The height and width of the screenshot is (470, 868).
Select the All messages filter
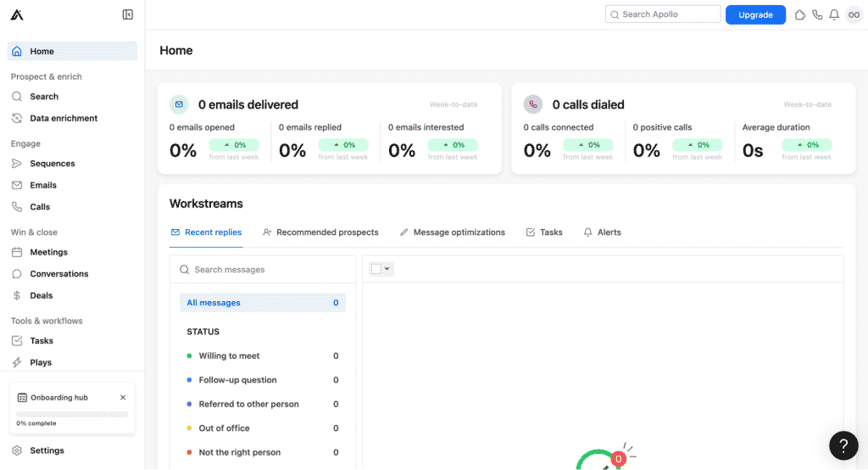click(263, 303)
